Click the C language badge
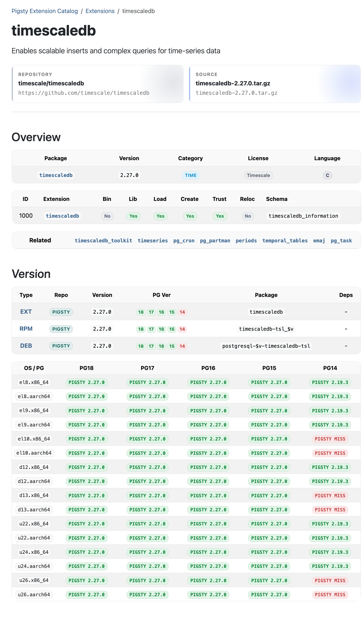The image size is (364, 617). point(327,175)
